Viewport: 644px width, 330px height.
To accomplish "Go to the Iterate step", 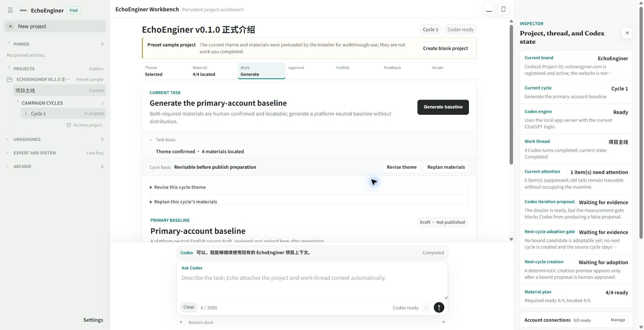I will 453,71.
